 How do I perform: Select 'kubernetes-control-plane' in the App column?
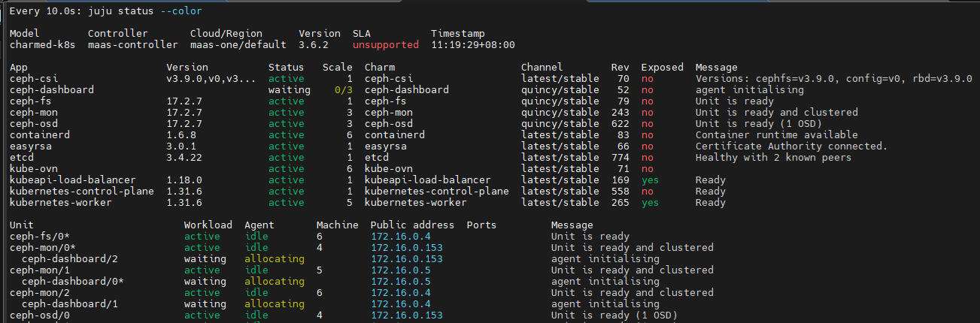82,192
